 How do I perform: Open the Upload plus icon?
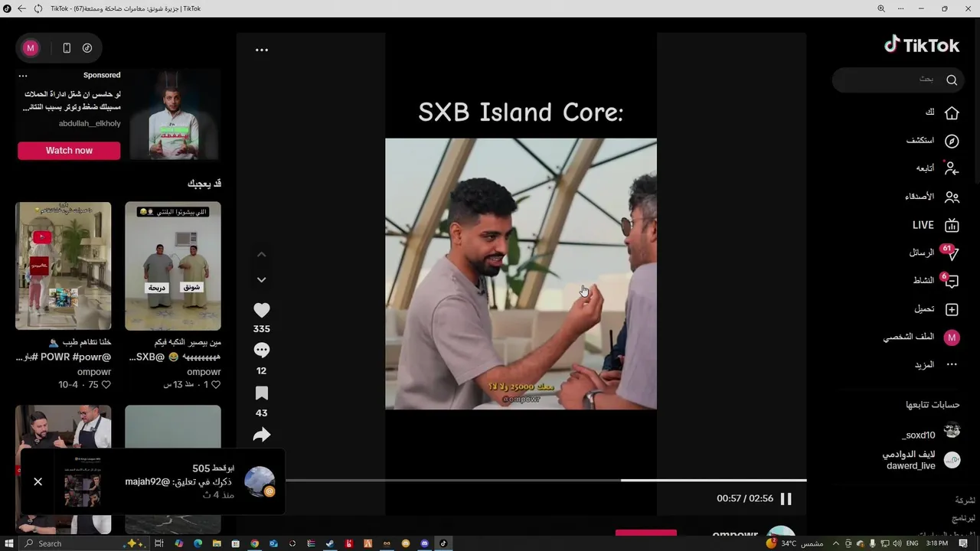click(937, 309)
